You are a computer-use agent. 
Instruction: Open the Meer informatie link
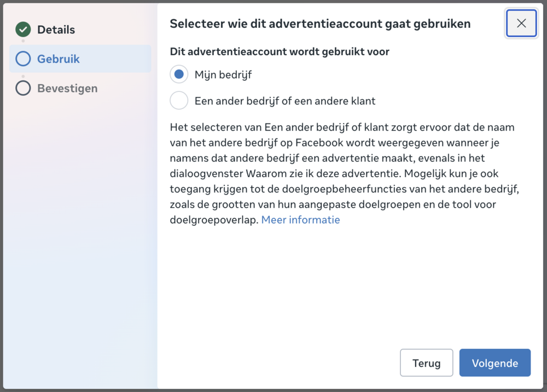(300, 219)
